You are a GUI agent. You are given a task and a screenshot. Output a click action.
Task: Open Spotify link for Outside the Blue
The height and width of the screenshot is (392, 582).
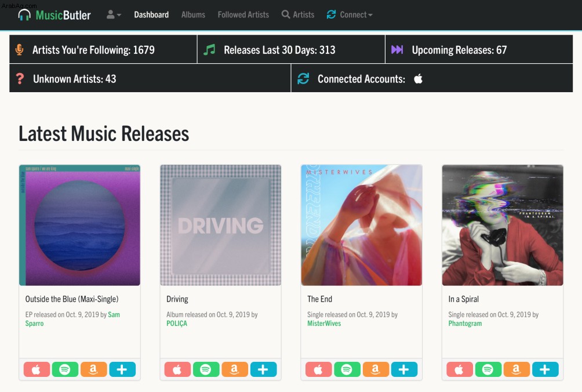click(66, 369)
